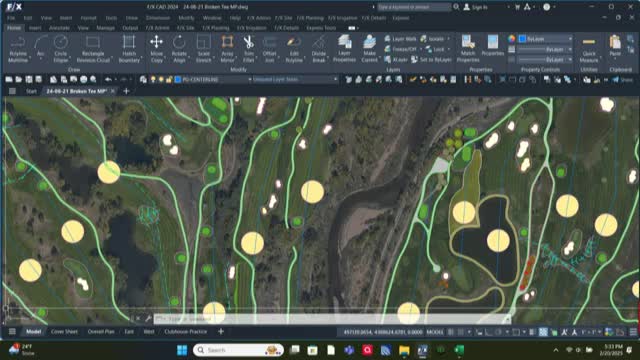Open customization menu at status bar end
Screen dimensions: 640x360
pos(633,332)
